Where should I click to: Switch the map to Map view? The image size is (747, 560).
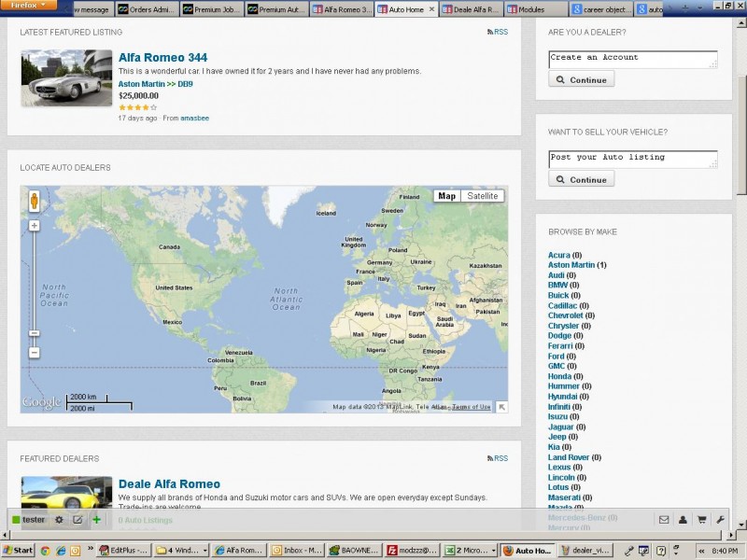pyautogui.click(x=447, y=196)
